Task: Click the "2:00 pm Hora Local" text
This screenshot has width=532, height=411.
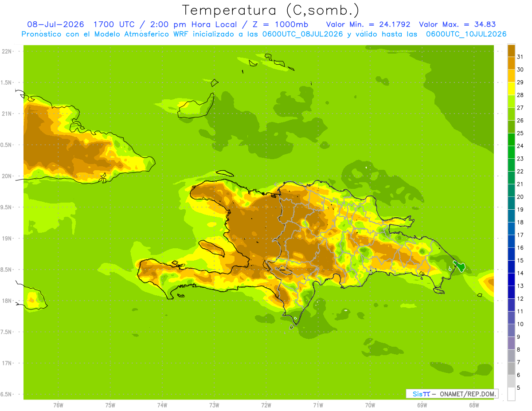Action: [x=193, y=24]
